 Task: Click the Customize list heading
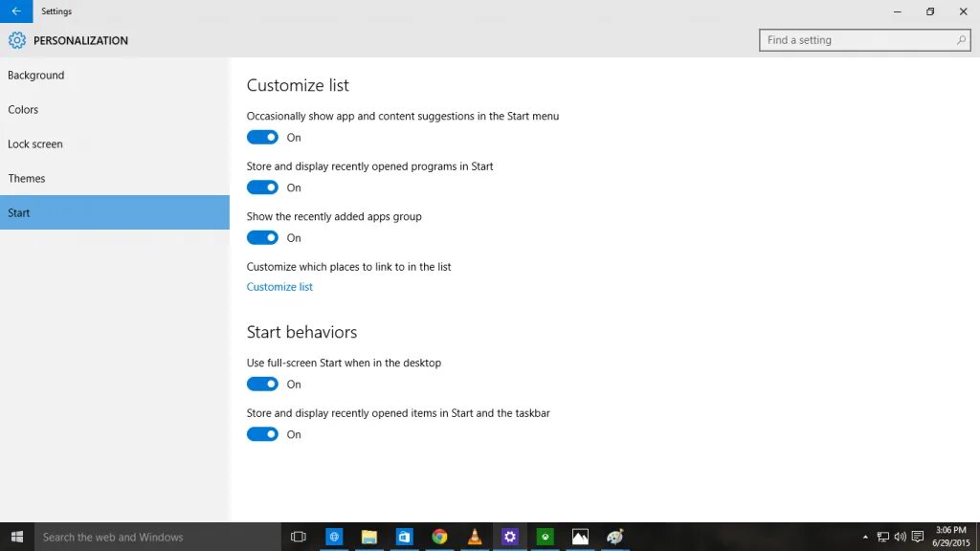click(298, 85)
